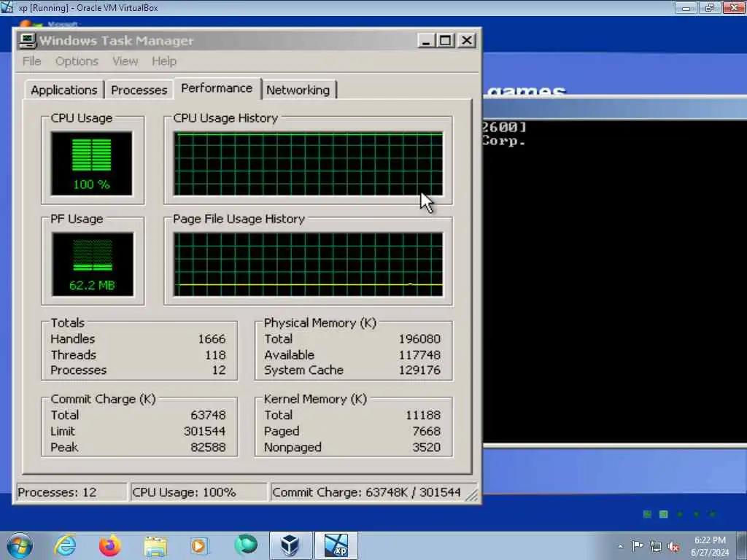Open the Windows Start orb
The height and width of the screenshot is (560, 747).
tap(19, 545)
